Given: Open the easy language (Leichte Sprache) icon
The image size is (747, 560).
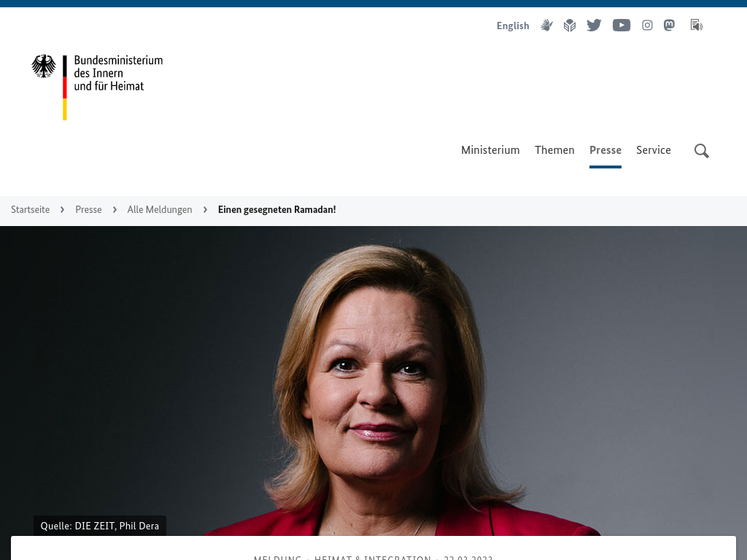Looking at the screenshot, I should pos(570,26).
